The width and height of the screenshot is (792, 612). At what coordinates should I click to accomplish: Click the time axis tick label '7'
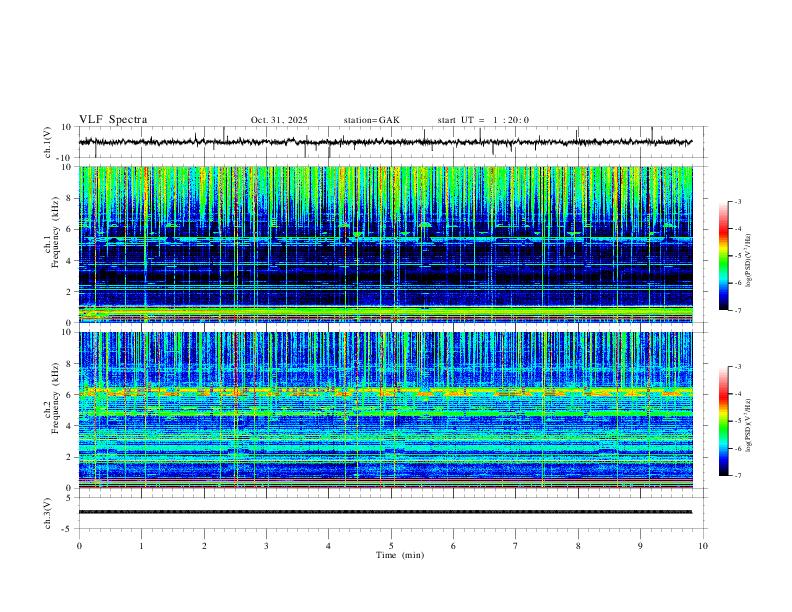coord(516,546)
